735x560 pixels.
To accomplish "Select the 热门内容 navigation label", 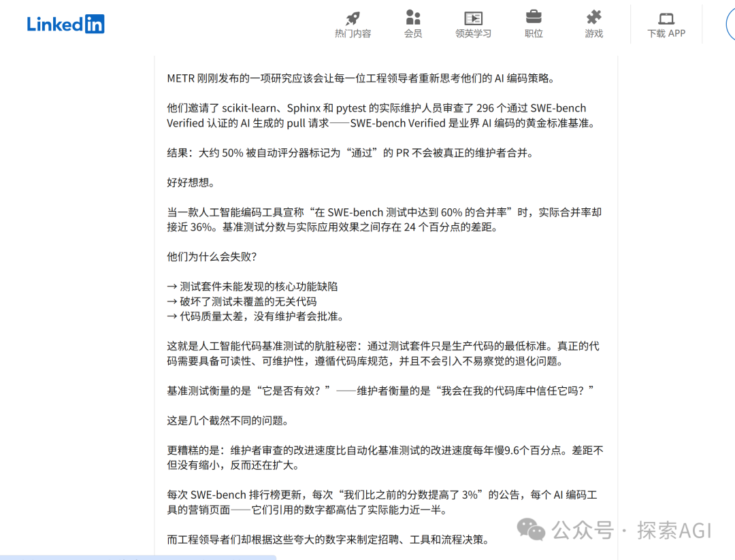I will (353, 33).
